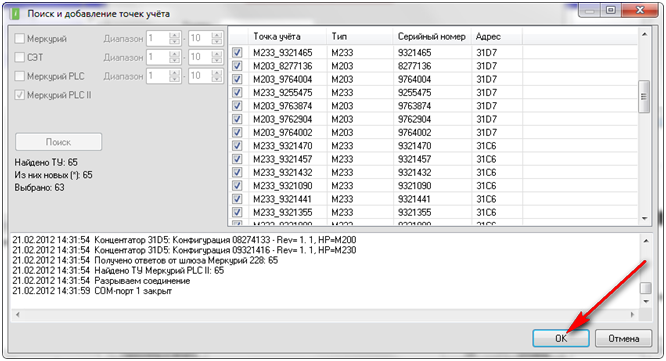Confirm with the OK button
Screen dimensions: 666x361
point(561,338)
